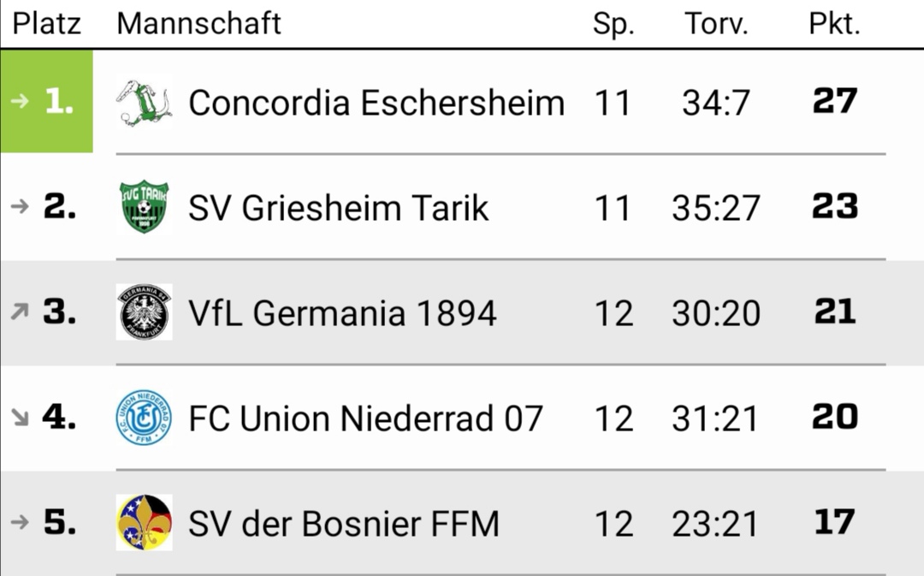Click the Platz column header
924x576 pixels.
pyautogui.click(x=46, y=24)
